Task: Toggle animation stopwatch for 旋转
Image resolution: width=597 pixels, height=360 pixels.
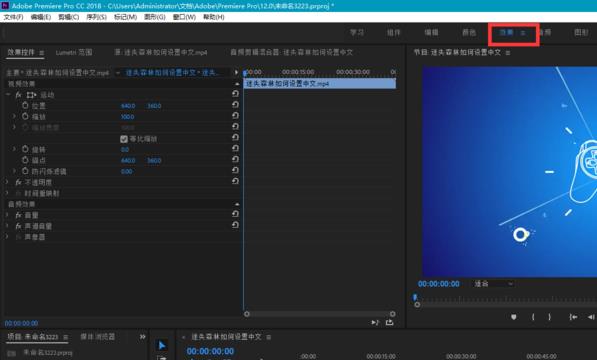Action: 25,149
